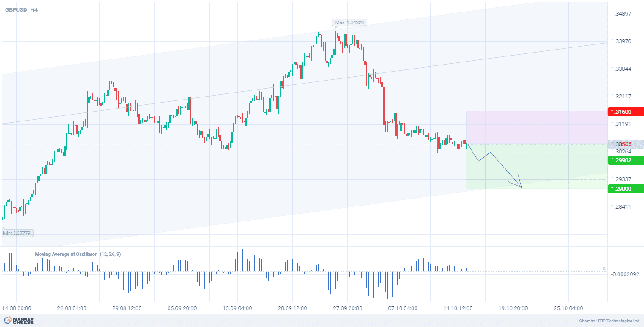This screenshot has width=644, height=327.
Task: Click the -0.0002092 oscillator value label
Action: coord(625,274)
